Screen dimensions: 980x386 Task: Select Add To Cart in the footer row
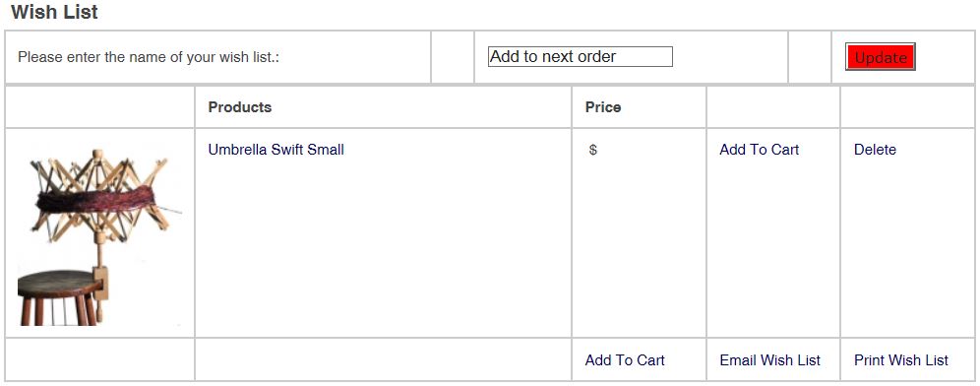tap(625, 360)
